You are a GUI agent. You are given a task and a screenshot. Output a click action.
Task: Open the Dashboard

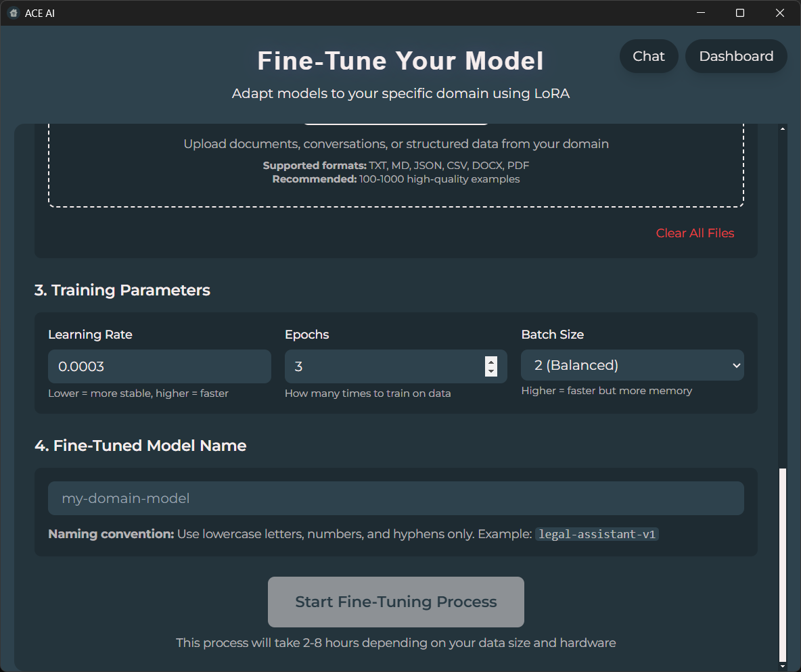click(736, 56)
